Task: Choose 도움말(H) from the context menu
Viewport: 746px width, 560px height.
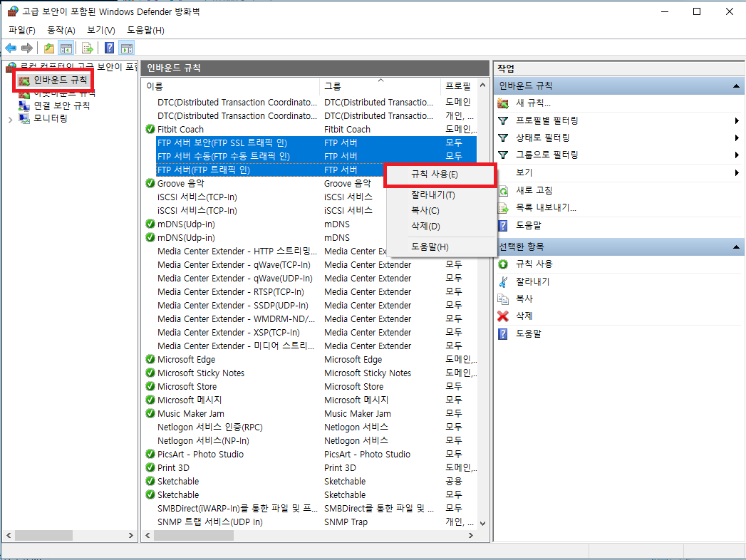Action: 440,247
